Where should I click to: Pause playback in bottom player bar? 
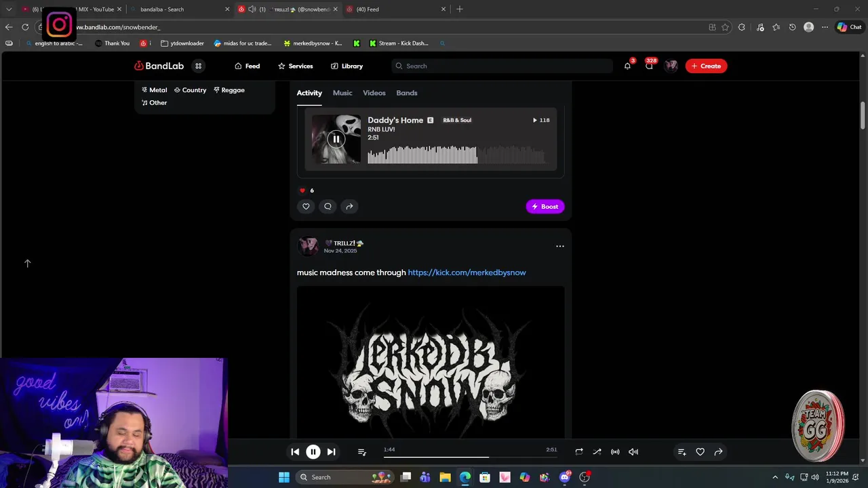pos(313,451)
